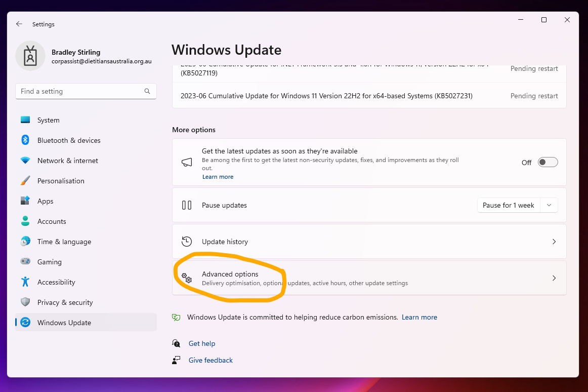Click the Find a setting search box
The width and height of the screenshot is (588, 392).
[x=81, y=91]
